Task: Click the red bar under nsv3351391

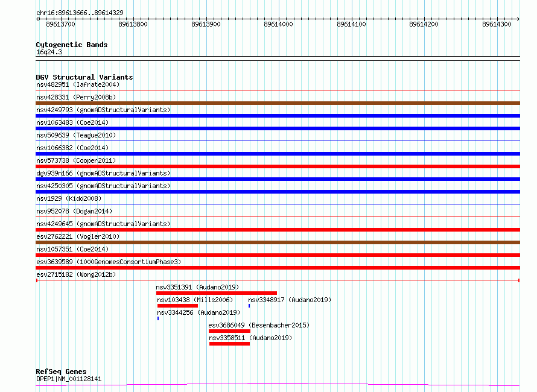Action: (217, 293)
